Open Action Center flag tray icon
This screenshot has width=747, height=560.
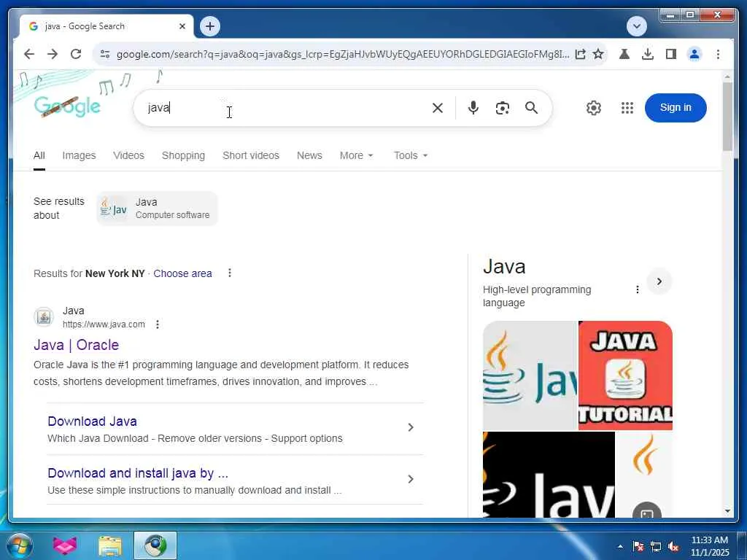pyautogui.click(x=638, y=547)
